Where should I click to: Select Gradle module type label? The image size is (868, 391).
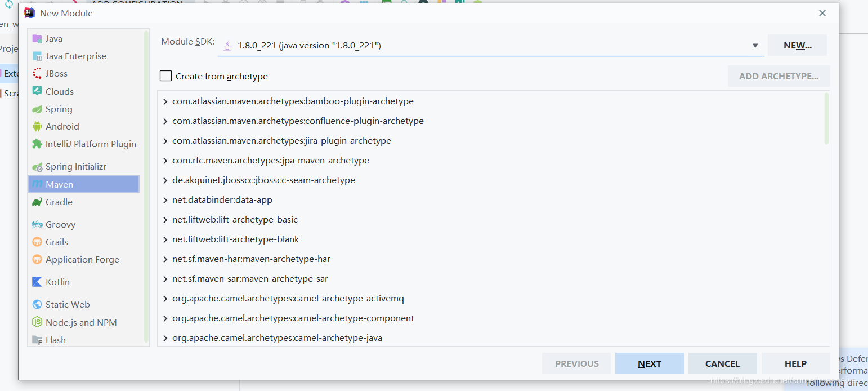(59, 202)
